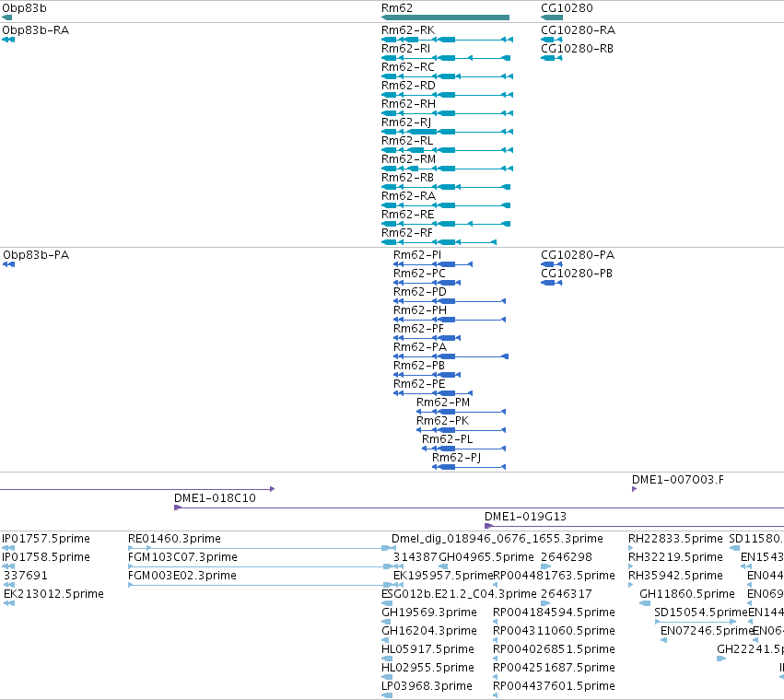Click the Obp83b-RA transcript label
Image resolution: width=784 pixels, height=700 pixels.
point(36,30)
